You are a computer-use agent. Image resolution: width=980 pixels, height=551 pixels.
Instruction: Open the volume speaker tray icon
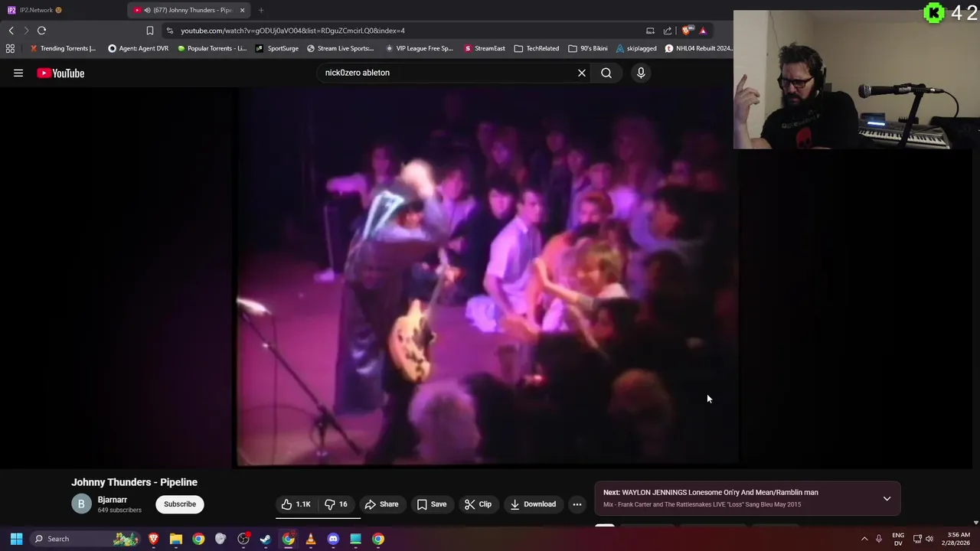pyautogui.click(x=930, y=539)
